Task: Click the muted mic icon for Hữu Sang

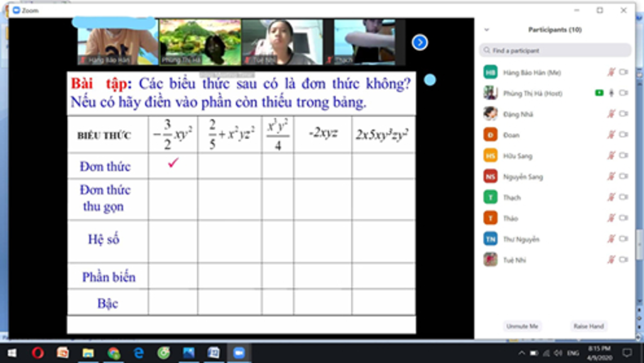Action: click(x=611, y=155)
